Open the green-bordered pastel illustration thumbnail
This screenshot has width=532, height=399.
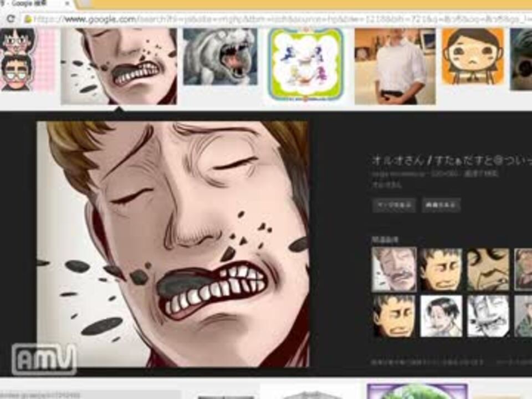pyautogui.click(x=305, y=64)
